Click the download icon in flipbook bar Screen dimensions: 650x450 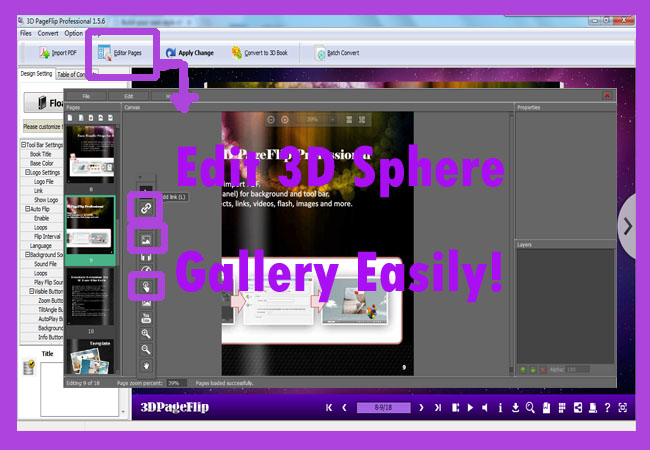[515, 408]
